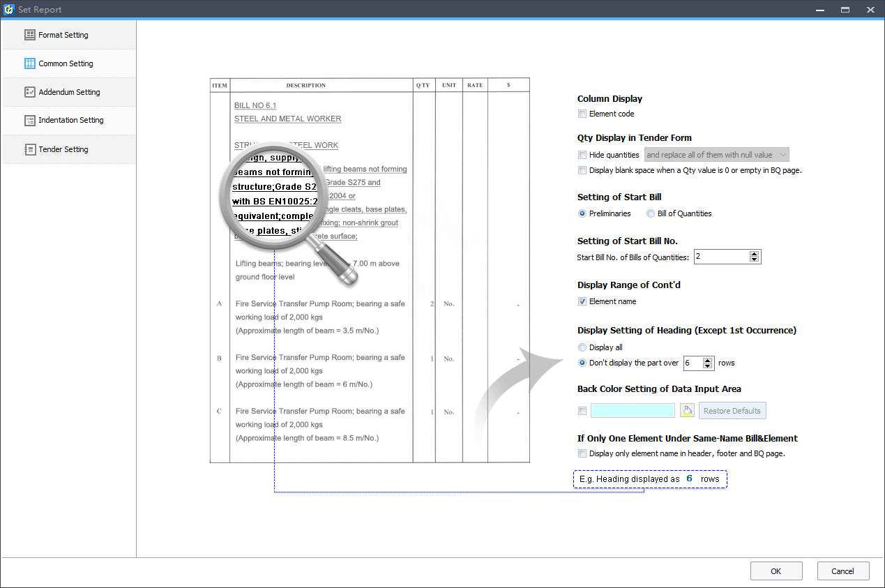The height and width of the screenshot is (588, 885).
Task: Enable the Element code checkbox
Action: click(582, 114)
